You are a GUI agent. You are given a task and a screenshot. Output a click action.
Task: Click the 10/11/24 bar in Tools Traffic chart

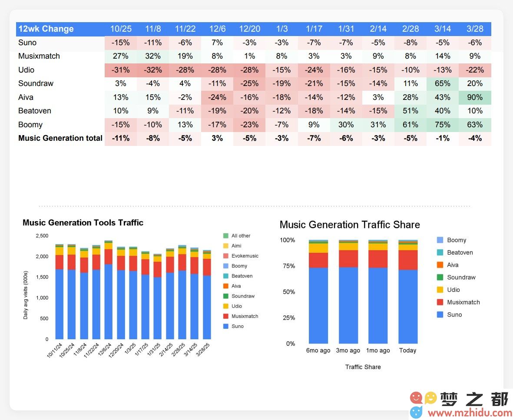point(60,291)
